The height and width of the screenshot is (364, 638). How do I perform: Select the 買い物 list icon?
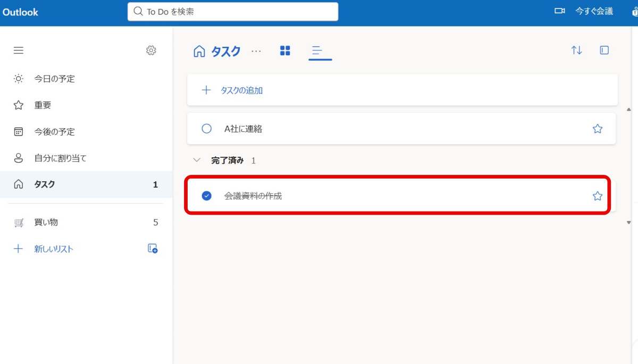pos(18,222)
